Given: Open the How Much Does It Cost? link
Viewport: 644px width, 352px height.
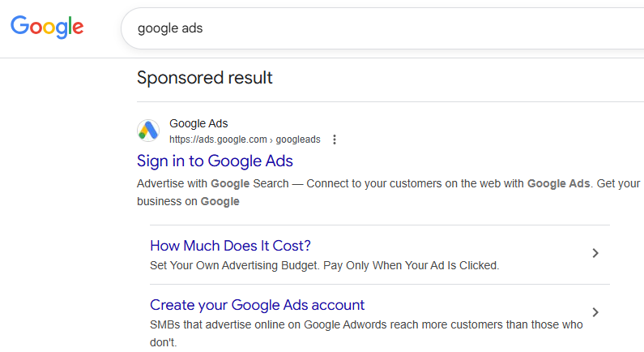Looking at the screenshot, I should [x=230, y=246].
